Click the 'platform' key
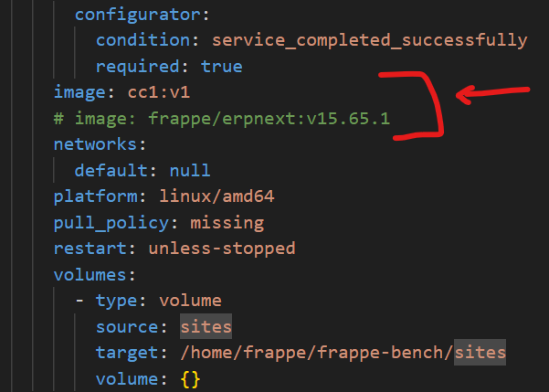 pos(95,196)
